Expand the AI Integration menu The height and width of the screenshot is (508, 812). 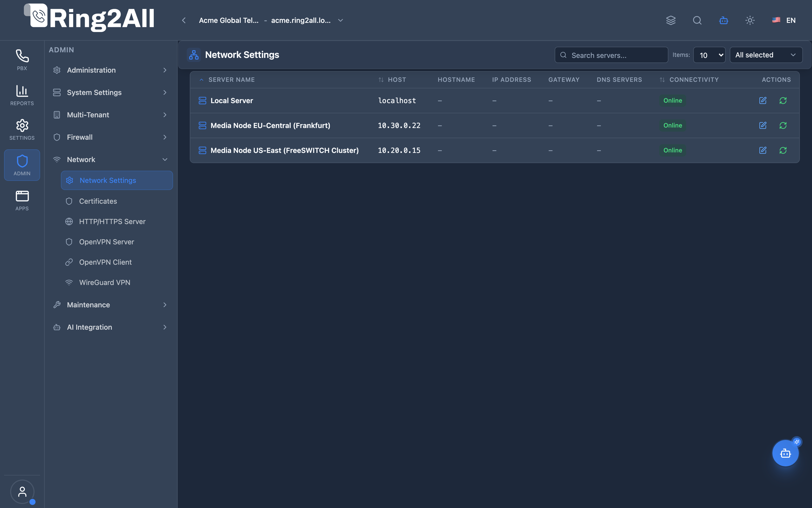(x=110, y=327)
